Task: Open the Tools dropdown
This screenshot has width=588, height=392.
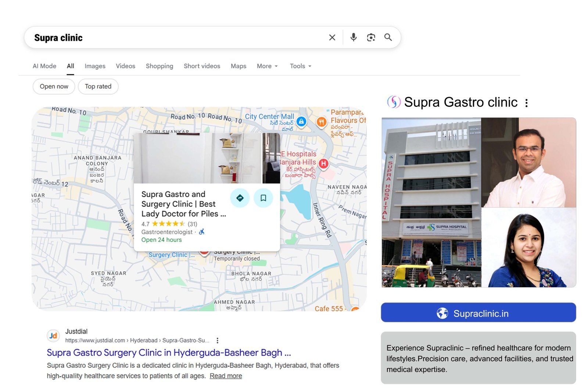Action: [300, 66]
